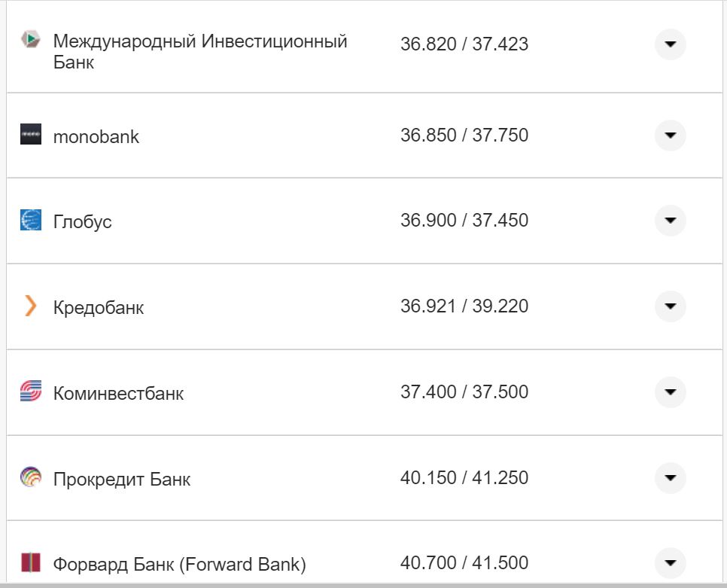The width and height of the screenshot is (727, 588).
Task: Expand the monobank rate details
Action: (669, 136)
